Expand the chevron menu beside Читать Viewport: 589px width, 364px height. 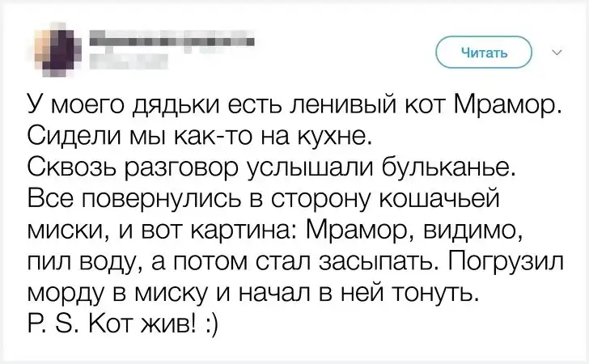(557, 55)
